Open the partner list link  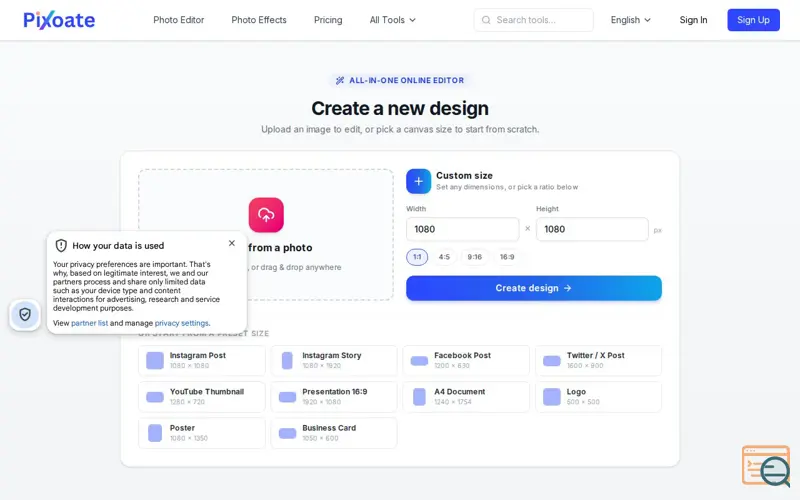coord(89,323)
